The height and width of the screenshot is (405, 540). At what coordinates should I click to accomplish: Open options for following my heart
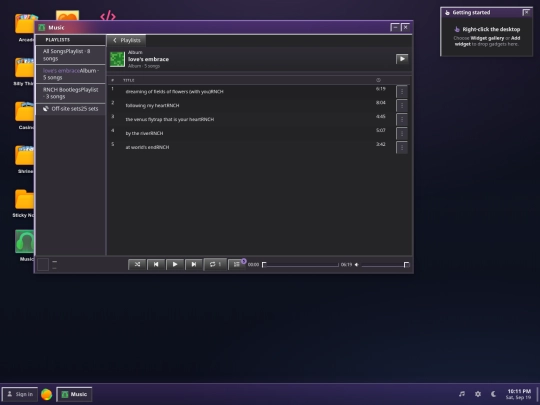pyautogui.click(x=402, y=105)
